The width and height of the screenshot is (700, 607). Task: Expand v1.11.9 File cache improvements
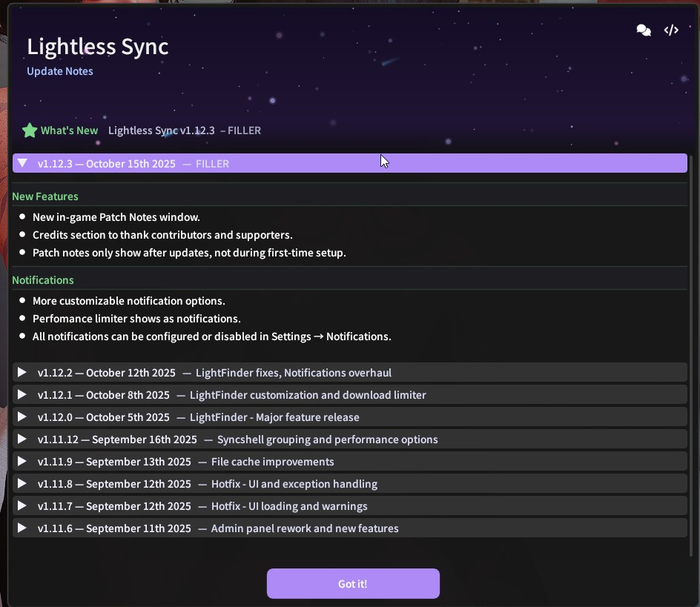pos(22,462)
